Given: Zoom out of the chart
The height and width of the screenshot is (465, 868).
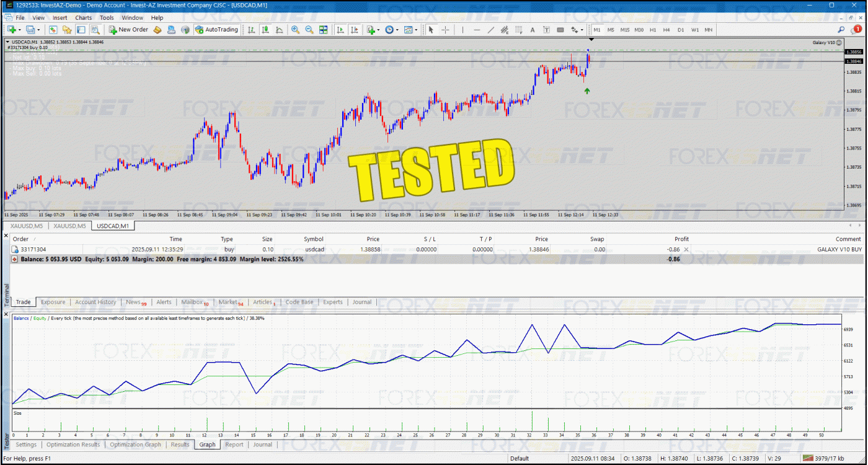Looking at the screenshot, I should 309,29.
